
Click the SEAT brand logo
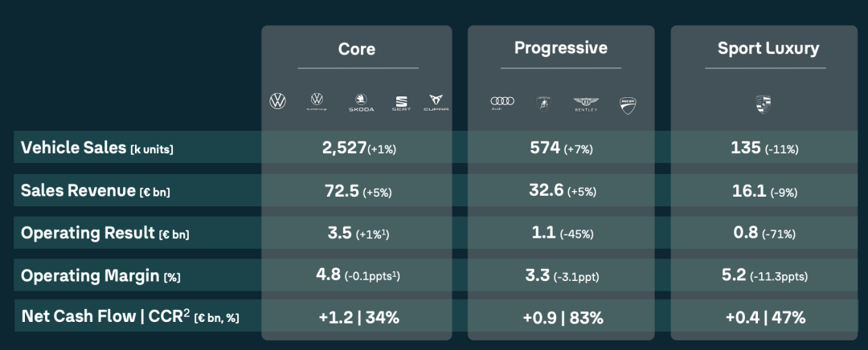pyautogui.click(x=401, y=103)
